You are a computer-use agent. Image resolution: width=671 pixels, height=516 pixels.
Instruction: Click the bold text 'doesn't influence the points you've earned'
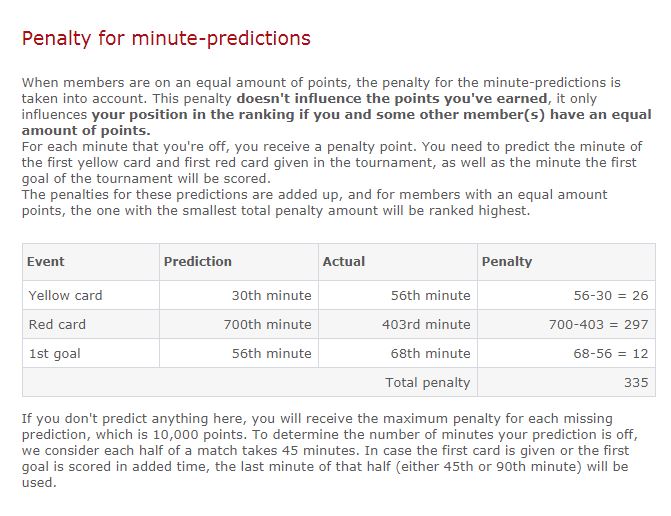(392, 98)
